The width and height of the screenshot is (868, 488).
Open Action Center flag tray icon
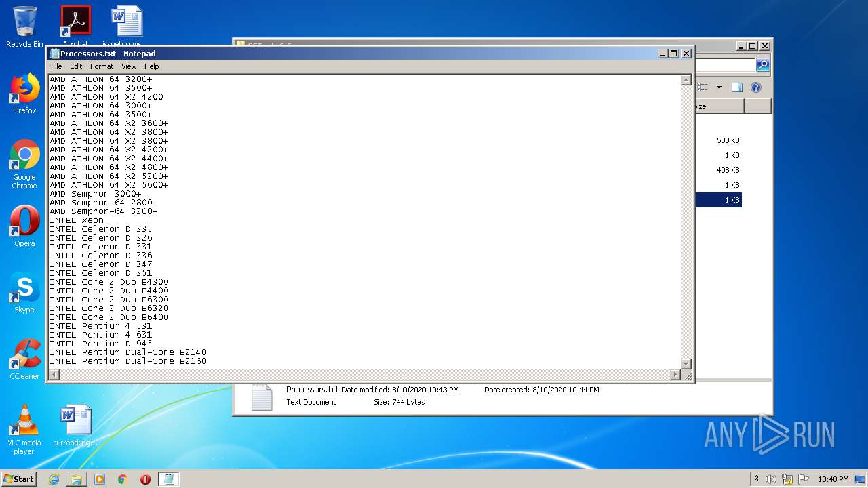[x=804, y=479]
